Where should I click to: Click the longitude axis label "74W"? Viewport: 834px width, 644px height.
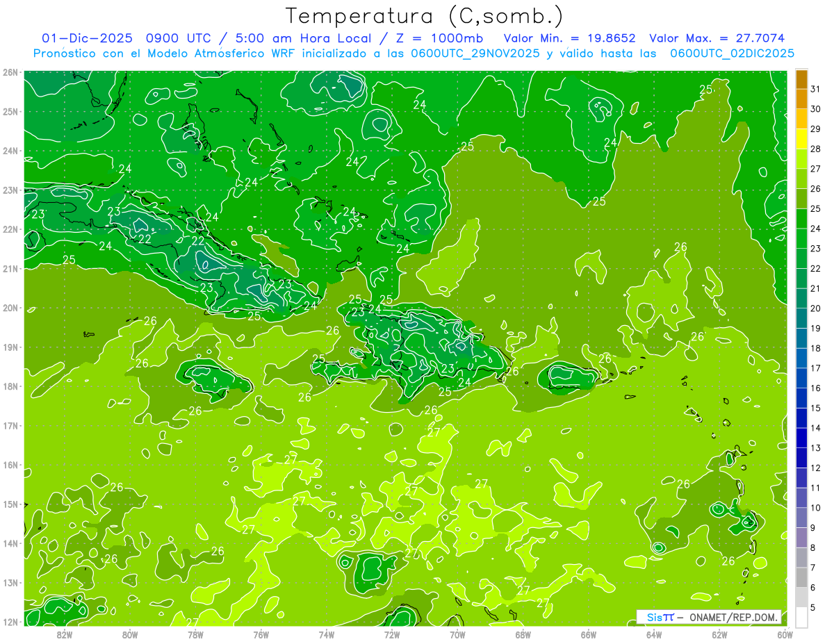pyautogui.click(x=326, y=634)
